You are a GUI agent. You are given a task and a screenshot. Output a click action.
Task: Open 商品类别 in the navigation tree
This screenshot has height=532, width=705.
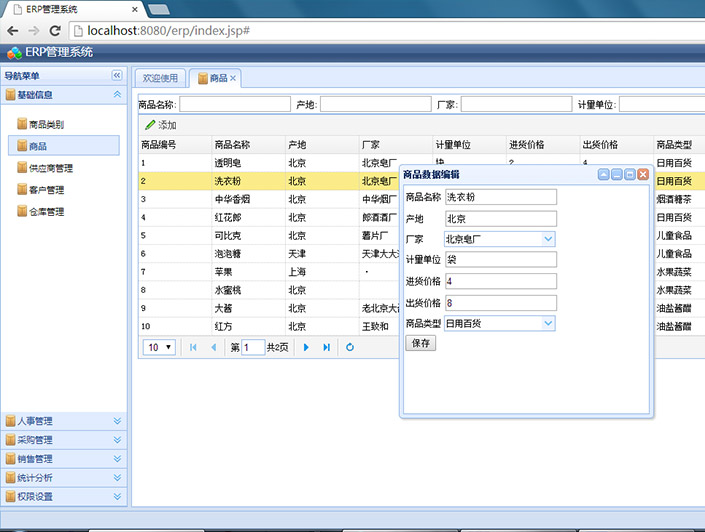click(46, 125)
